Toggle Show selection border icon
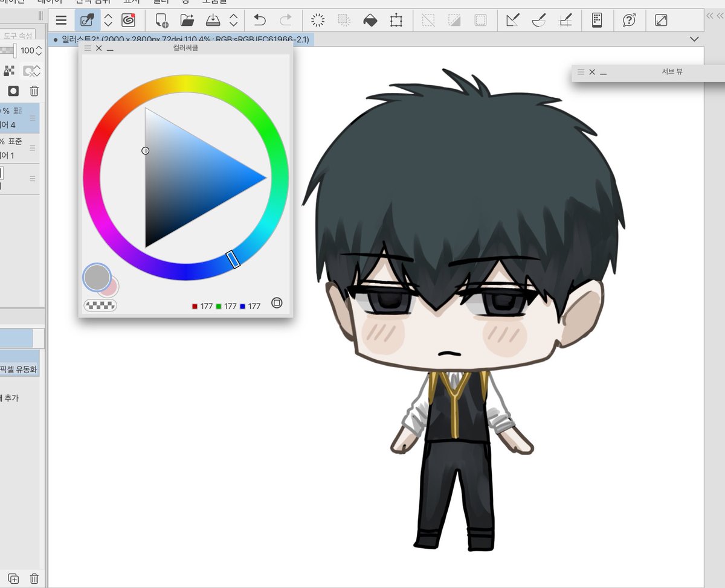This screenshot has height=588, width=725. click(481, 21)
